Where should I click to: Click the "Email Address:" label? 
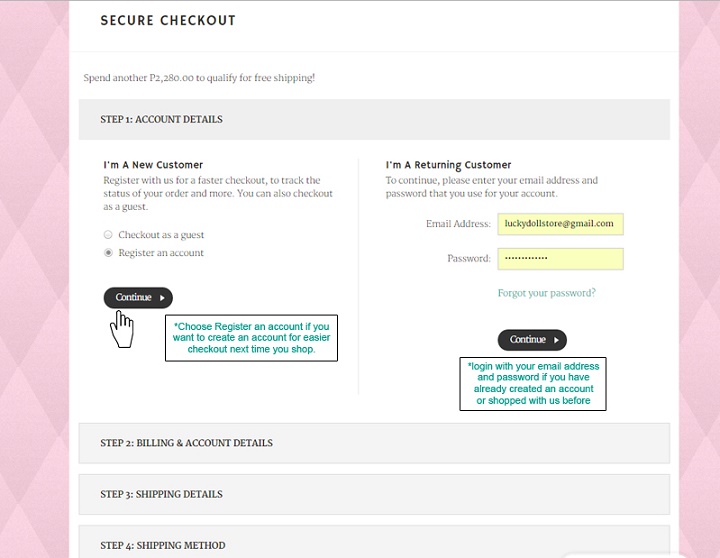458,225
